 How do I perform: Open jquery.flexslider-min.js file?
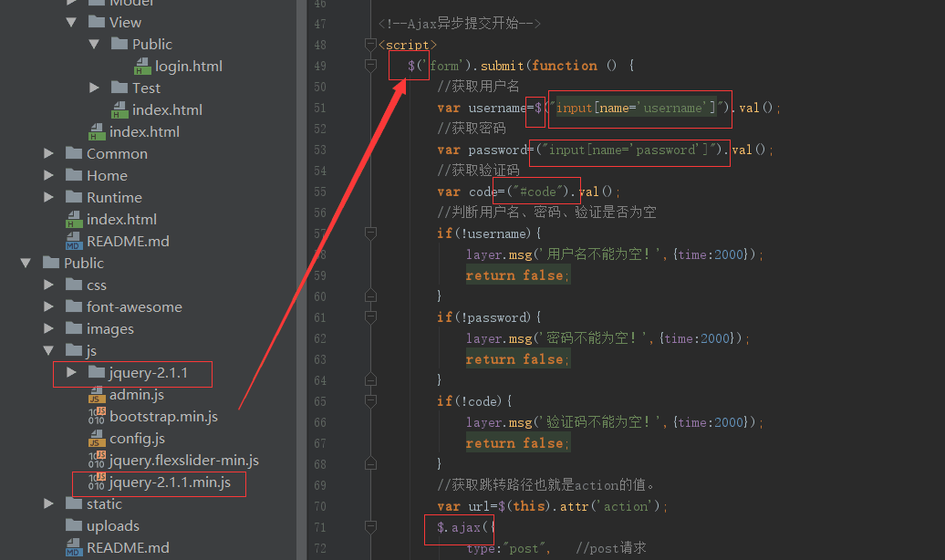pyautogui.click(x=184, y=461)
